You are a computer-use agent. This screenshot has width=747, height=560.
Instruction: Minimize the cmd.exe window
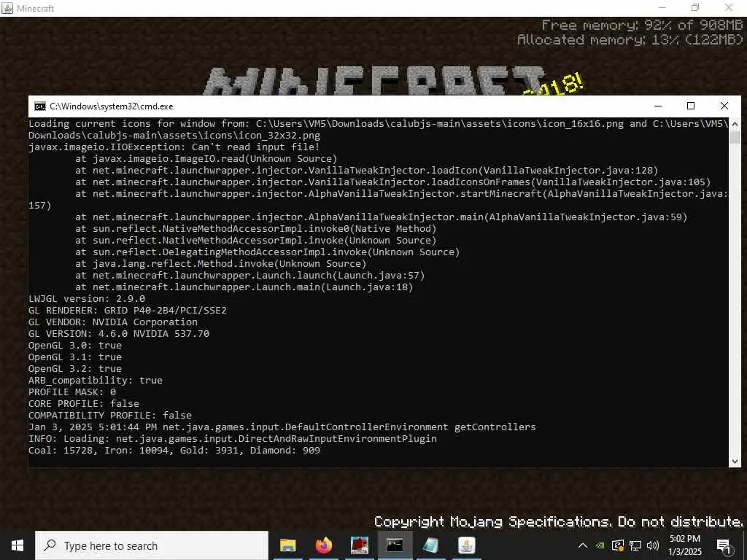[658, 106]
